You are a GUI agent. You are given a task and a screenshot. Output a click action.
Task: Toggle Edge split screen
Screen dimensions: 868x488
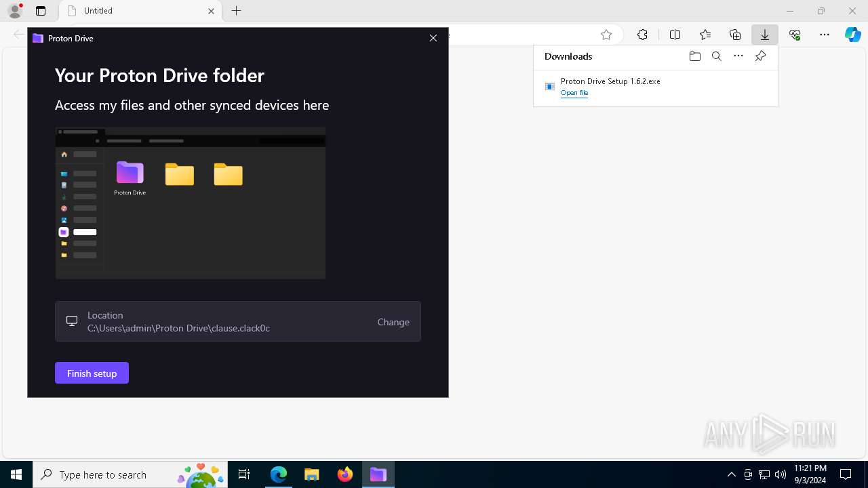[x=675, y=35]
